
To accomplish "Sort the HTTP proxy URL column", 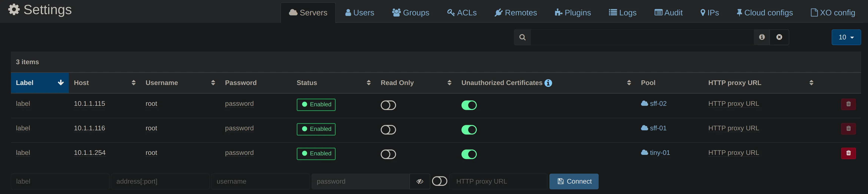I will (811, 83).
